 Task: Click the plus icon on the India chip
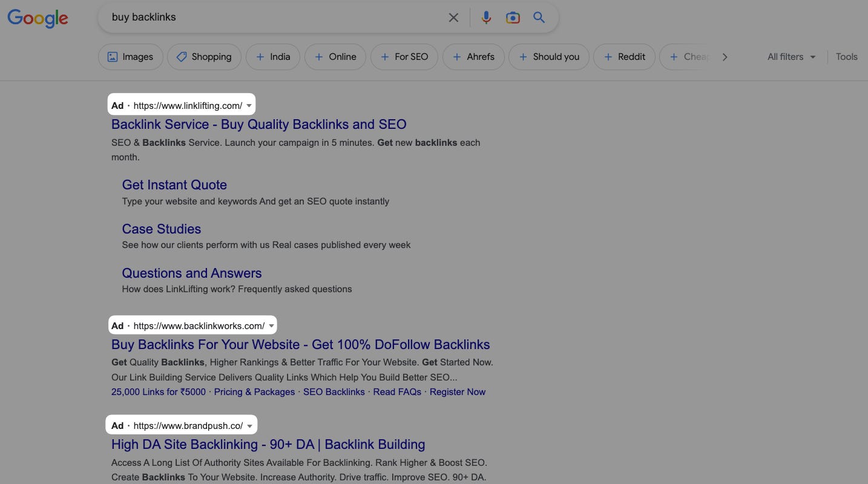[x=260, y=57]
